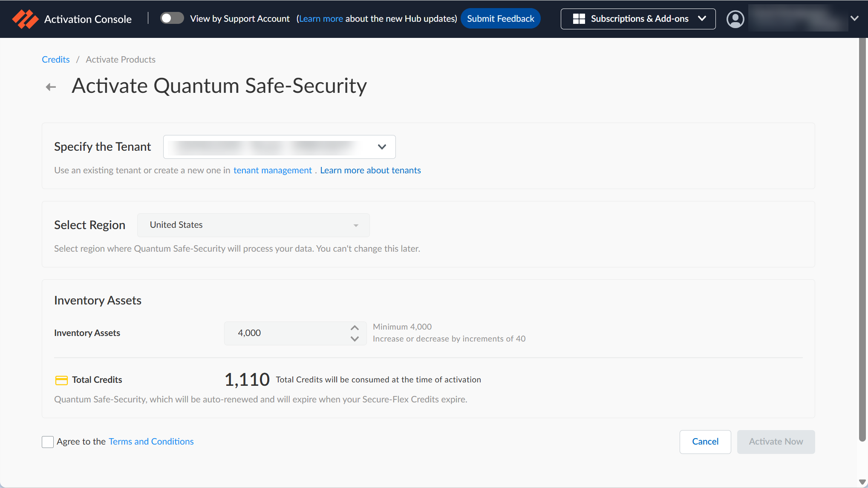Go back using the left arrow icon
This screenshot has height=488, width=868.
pos(51,87)
